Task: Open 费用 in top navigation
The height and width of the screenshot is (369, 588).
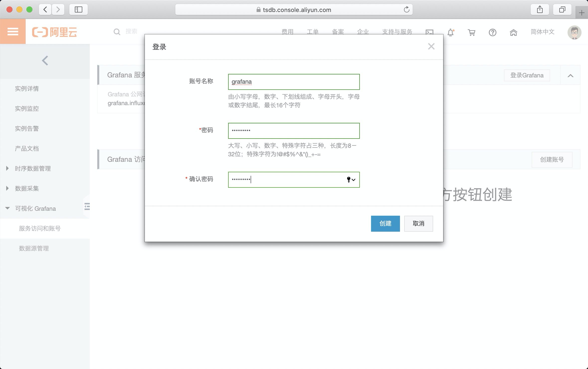Action: [288, 32]
